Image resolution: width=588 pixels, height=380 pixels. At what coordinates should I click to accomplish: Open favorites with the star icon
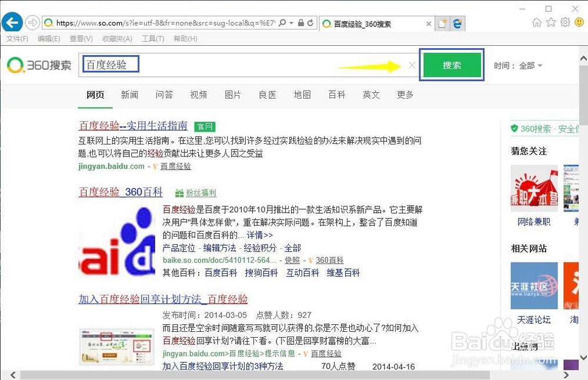pyautogui.click(x=551, y=22)
